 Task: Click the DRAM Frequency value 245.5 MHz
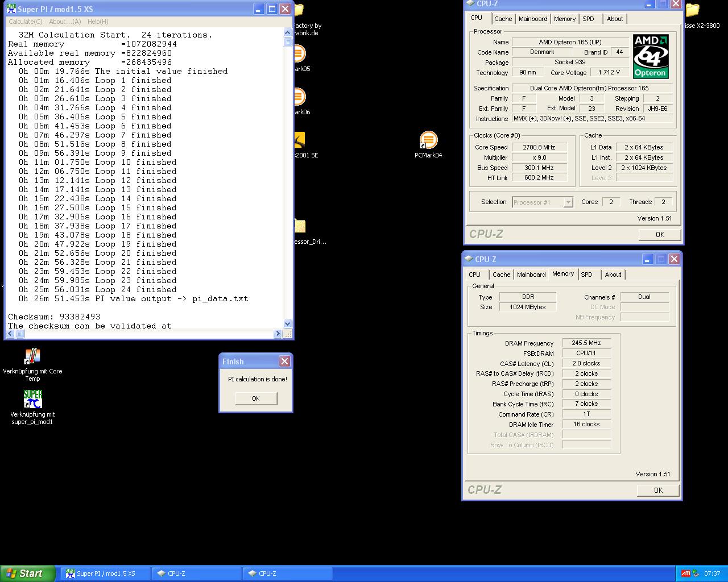tap(586, 343)
